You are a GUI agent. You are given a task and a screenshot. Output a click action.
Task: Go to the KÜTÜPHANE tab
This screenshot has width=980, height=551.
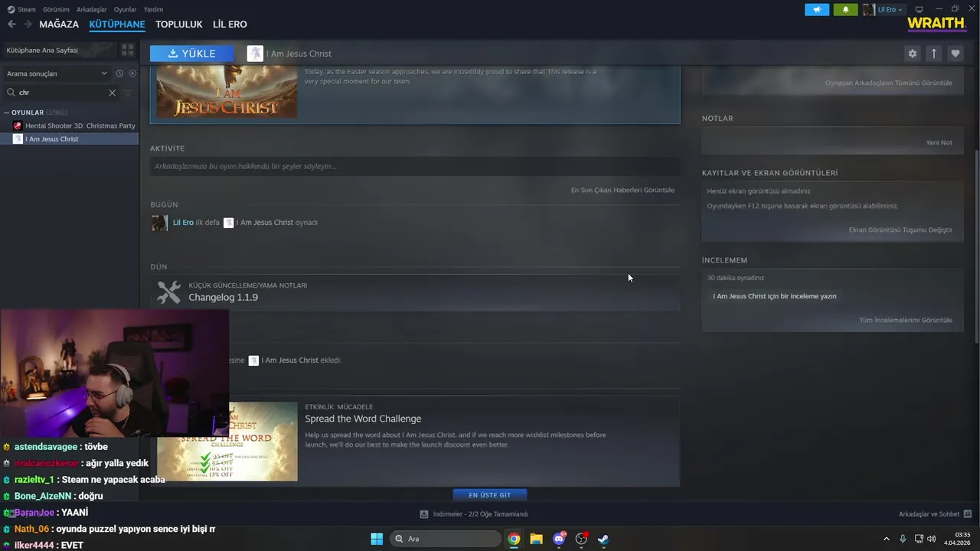117,24
